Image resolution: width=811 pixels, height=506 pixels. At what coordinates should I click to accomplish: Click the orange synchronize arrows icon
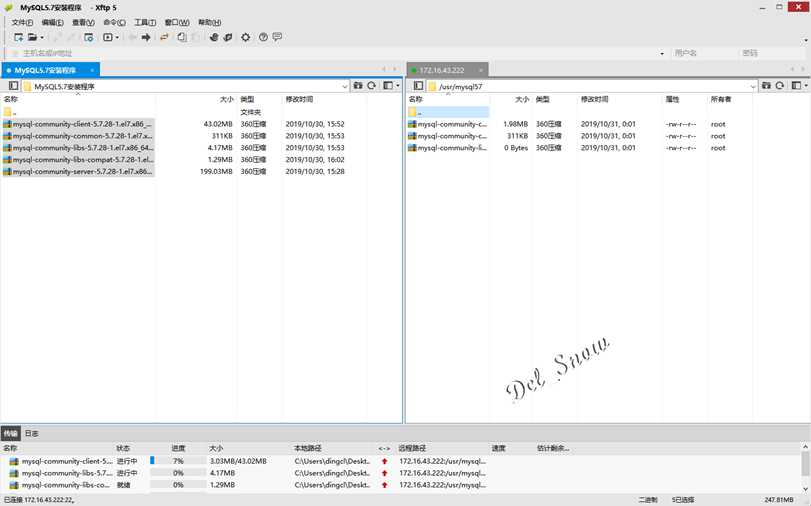click(164, 37)
